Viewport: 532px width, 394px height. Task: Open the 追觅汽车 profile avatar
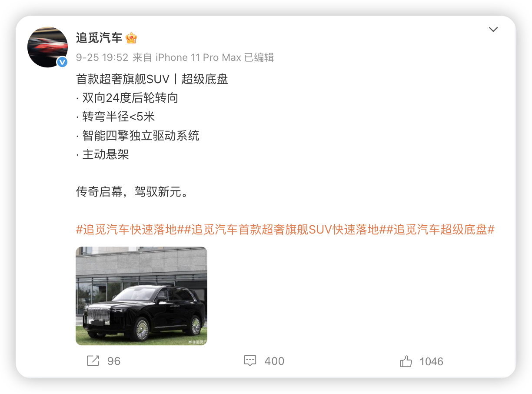click(x=48, y=47)
